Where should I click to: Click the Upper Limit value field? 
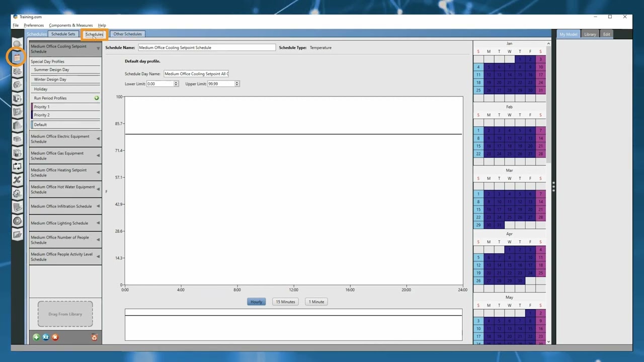[x=221, y=84]
